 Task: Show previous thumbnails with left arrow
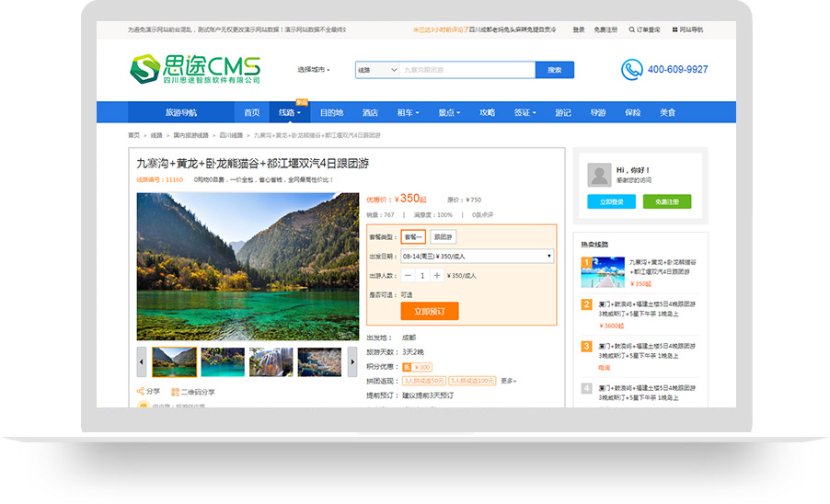[x=142, y=361]
